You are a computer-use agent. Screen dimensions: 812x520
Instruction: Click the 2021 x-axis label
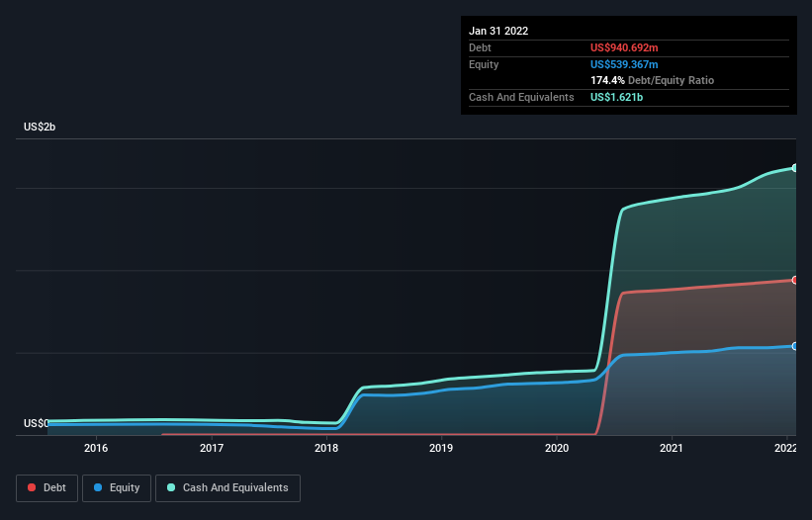coord(672,448)
